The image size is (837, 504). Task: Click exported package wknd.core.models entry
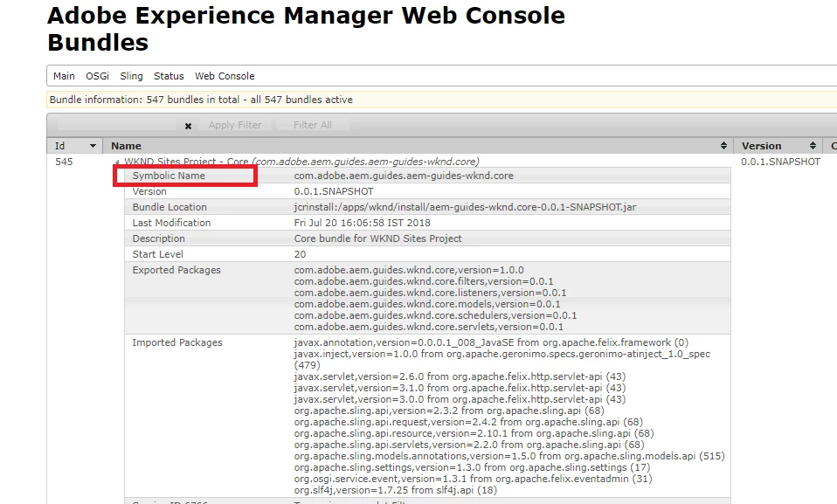pos(427,304)
